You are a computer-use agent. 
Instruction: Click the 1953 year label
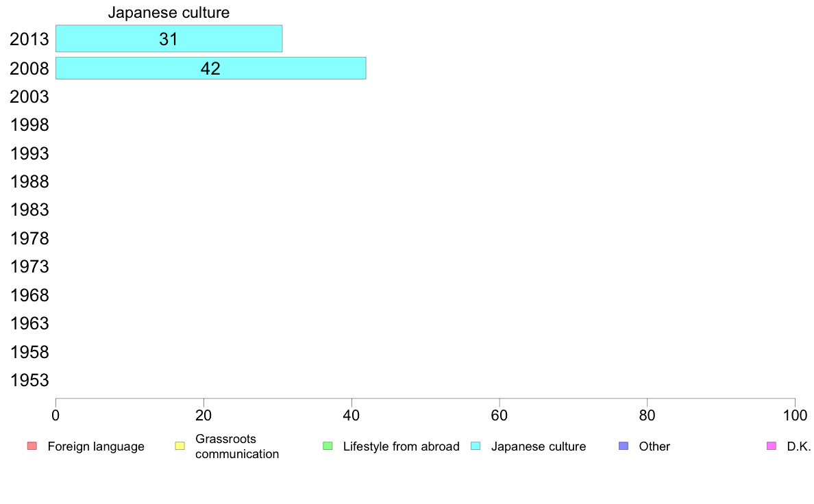[x=29, y=380]
